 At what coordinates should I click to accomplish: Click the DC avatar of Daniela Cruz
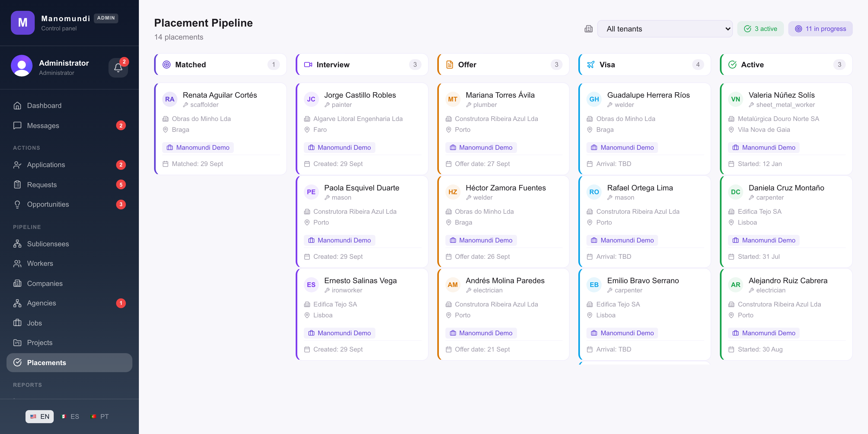click(x=736, y=192)
